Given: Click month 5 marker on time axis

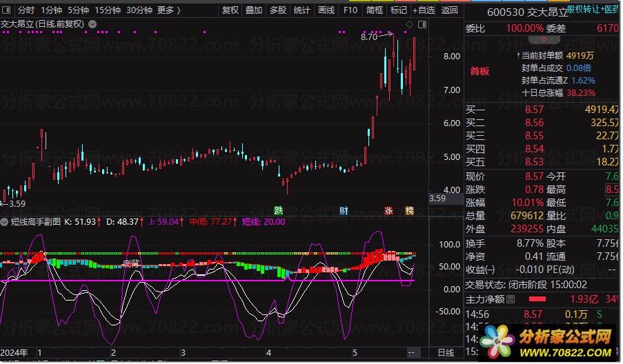Looking at the screenshot, I should click(x=355, y=352).
